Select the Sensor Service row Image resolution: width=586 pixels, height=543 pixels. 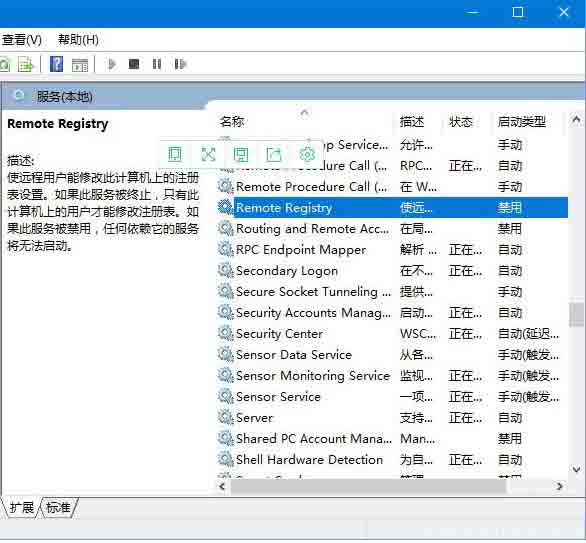pyautogui.click(x=392, y=396)
